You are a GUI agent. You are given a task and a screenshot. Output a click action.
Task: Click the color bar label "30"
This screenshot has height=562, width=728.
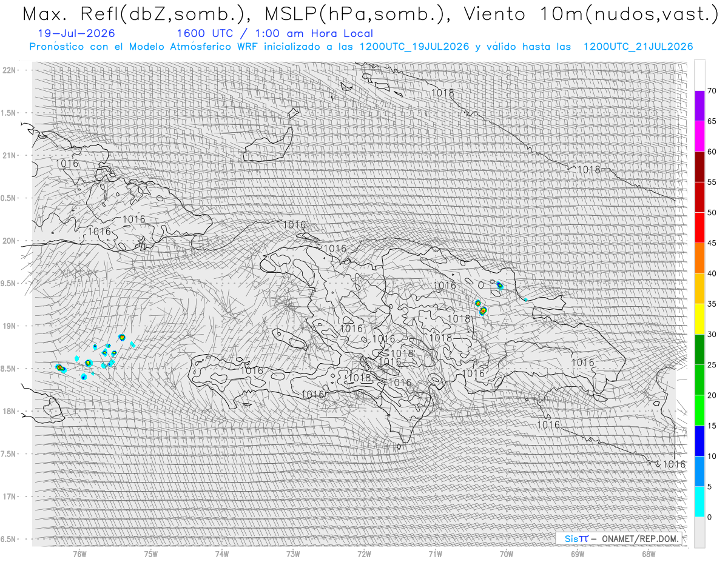coord(712,334)
